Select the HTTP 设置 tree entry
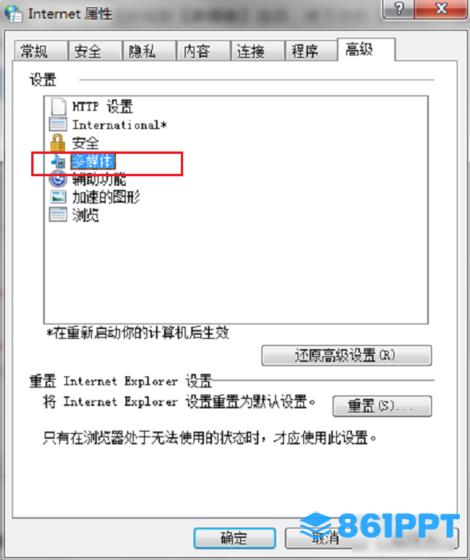Image resolution: width=470 pixels, height=560 pixels. point(102,106)
